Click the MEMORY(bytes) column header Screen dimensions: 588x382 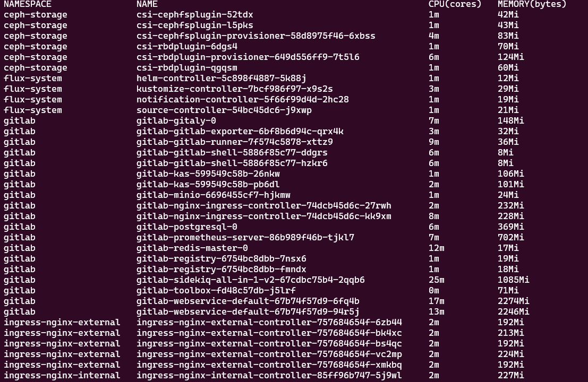point(532,4)
